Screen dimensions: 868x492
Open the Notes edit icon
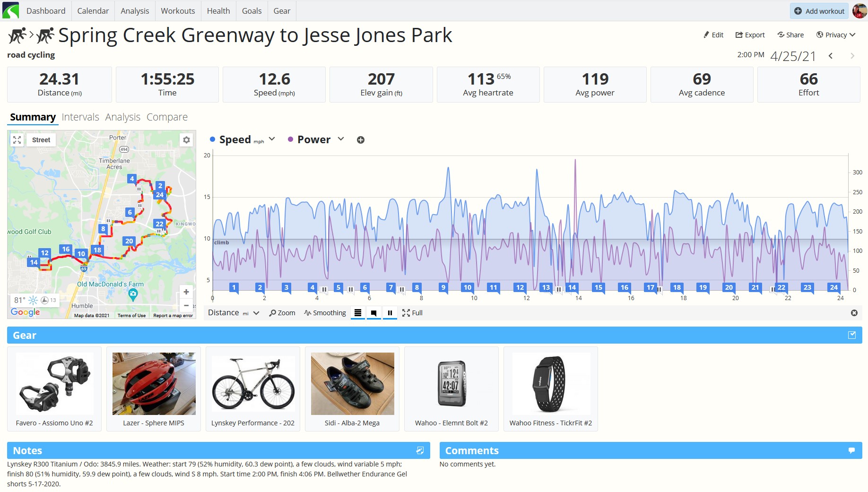420,450
